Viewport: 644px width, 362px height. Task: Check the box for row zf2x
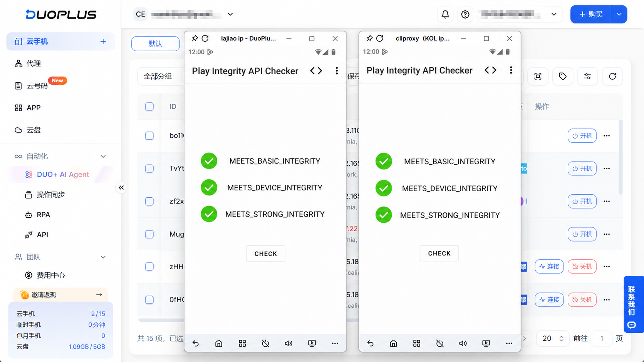point(149,201)
